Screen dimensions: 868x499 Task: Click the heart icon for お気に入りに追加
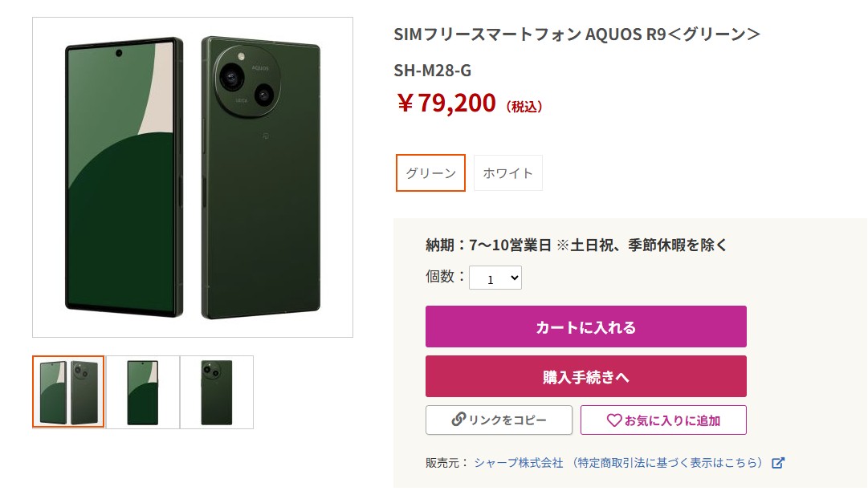(x=614, y=420)
